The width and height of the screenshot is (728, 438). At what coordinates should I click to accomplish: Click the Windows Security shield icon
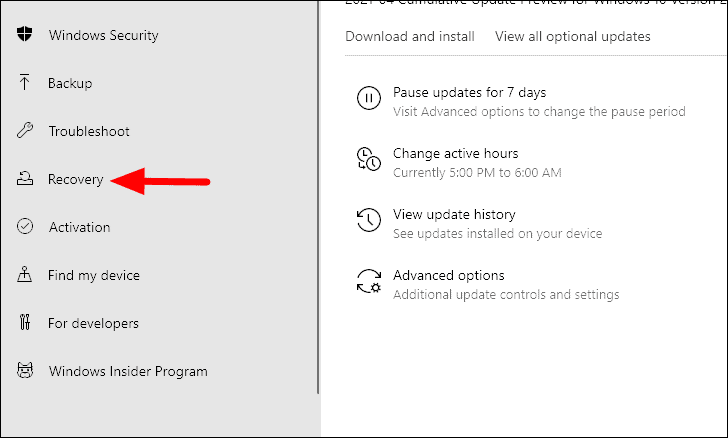coord(25,34)
